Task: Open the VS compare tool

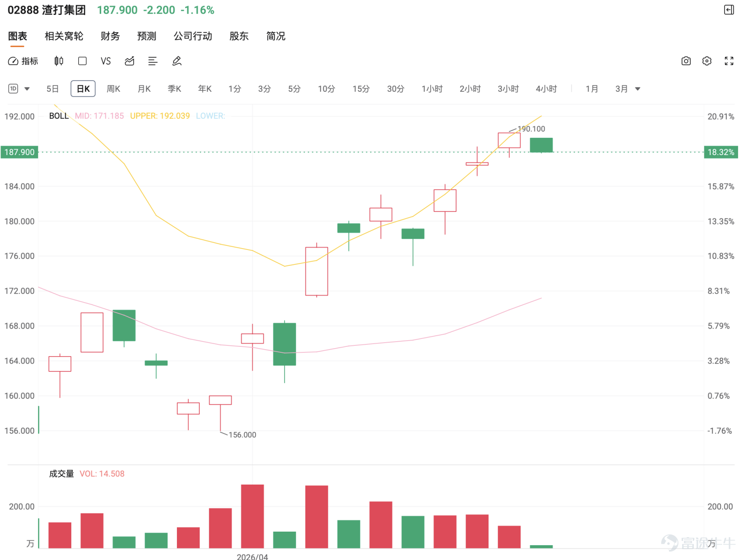Action: [106, 61]
